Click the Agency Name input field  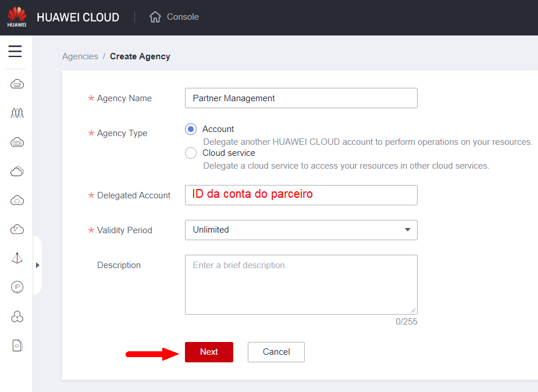[301, 98]
